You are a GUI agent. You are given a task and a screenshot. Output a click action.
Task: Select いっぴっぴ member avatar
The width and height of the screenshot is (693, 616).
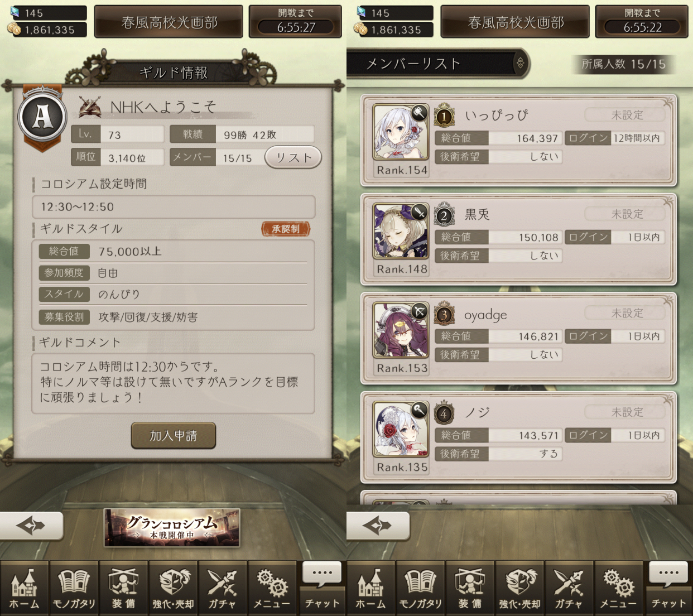click(401, 132)
